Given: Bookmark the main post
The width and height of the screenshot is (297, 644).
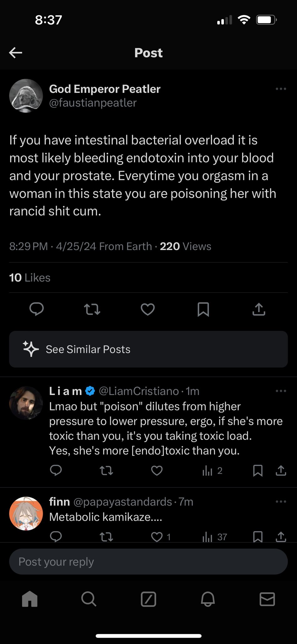Looking at the screenshot, I should [x=203, y=309].
